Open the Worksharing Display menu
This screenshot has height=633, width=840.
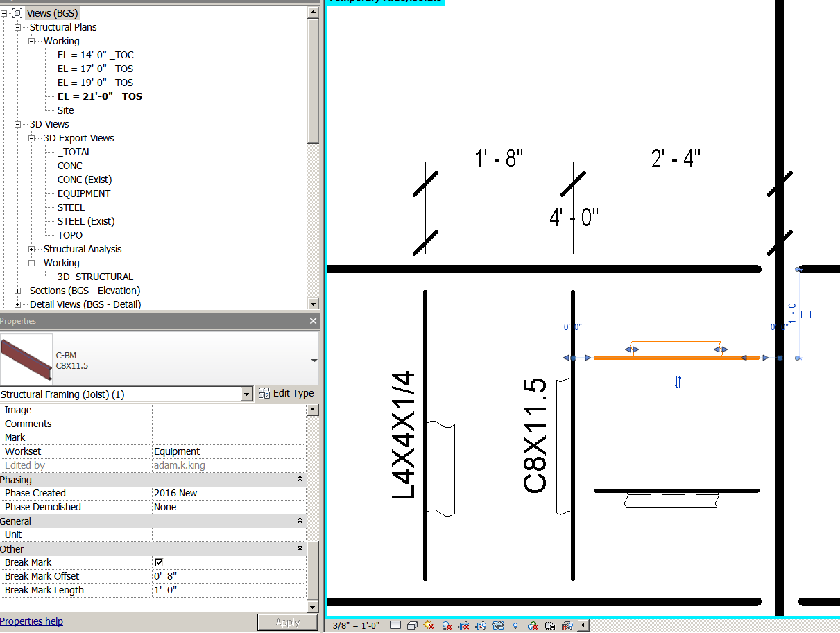[532, 625]
